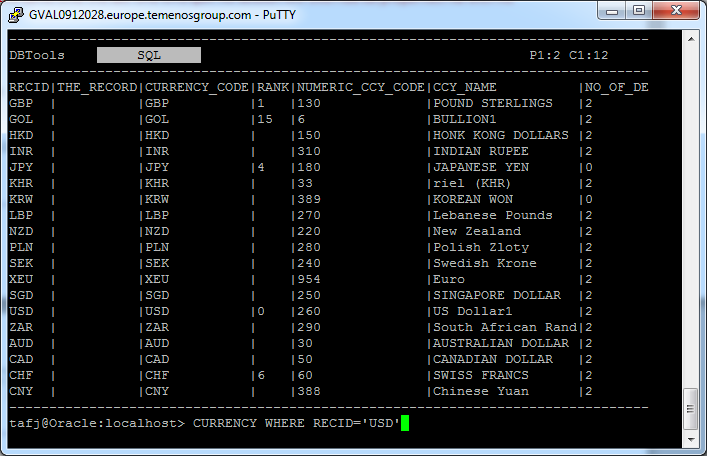The height and width of the screenshot is (456, 707).
Task: Click POUND STERLINGS currency name
Action: (x=492, y=103)
